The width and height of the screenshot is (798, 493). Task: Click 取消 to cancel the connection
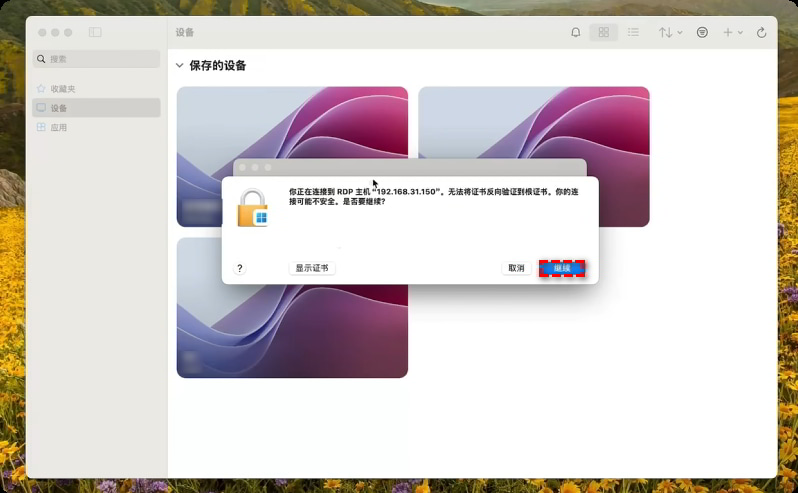(x=516, y=268)
